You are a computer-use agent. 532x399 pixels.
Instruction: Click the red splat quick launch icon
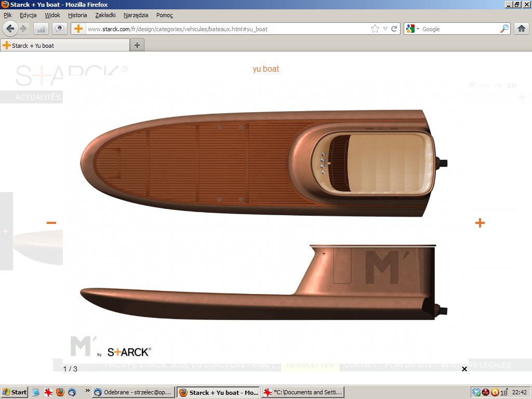coord(48,392)
